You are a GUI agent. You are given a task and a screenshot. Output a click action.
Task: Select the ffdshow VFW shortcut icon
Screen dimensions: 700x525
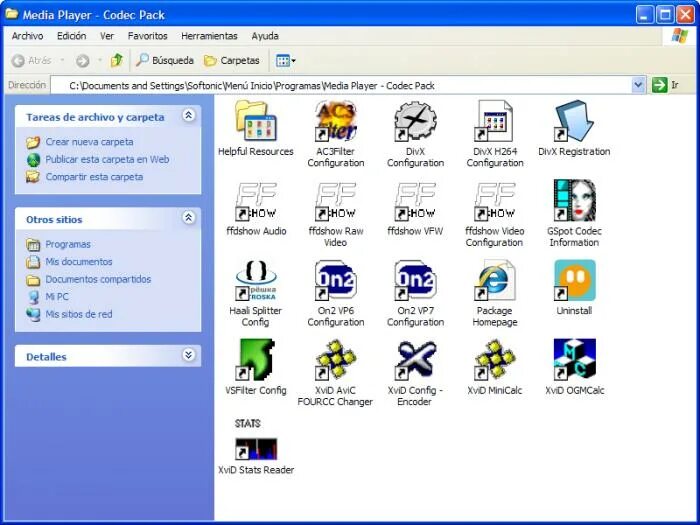click(415, 201)
